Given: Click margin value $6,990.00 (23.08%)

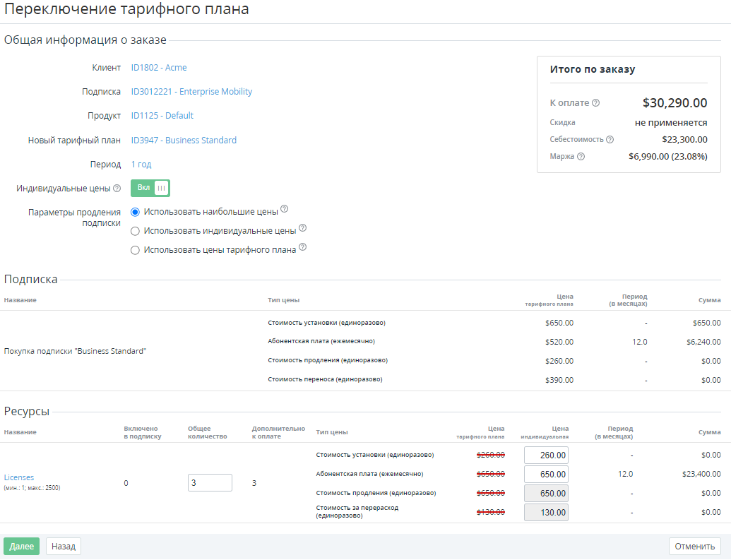Looking at the screenshot, I should (667, 157).
